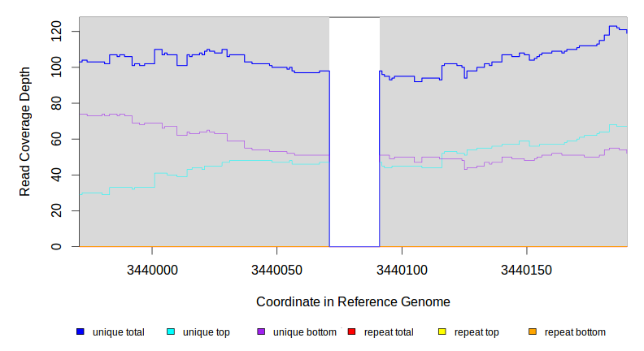The height and width of the screenshot is (351, 644).
Task: Click the 3440100 x-axis tick label
Action: [x=402, y=269]
